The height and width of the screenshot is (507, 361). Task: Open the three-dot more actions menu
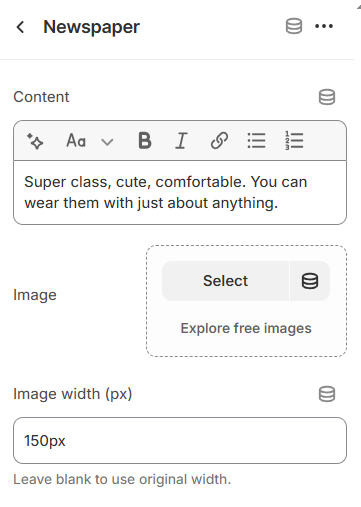[324, 26]
